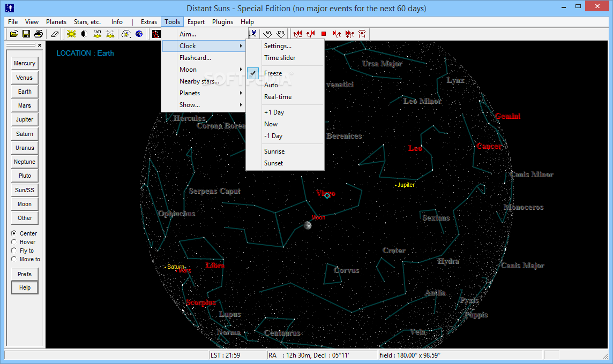613x364 pixels.
Task: Click the 120 degree field icon
Action: click(281, 34)
